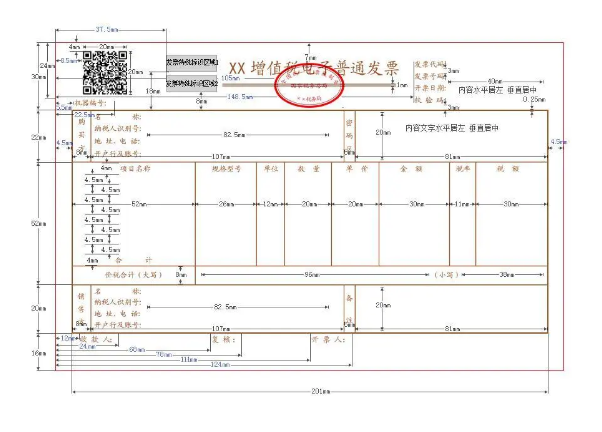This screenshot has width=602, height=432.
Task: Click the '16mm' height label beside footer
Action: tap(39, 353)
